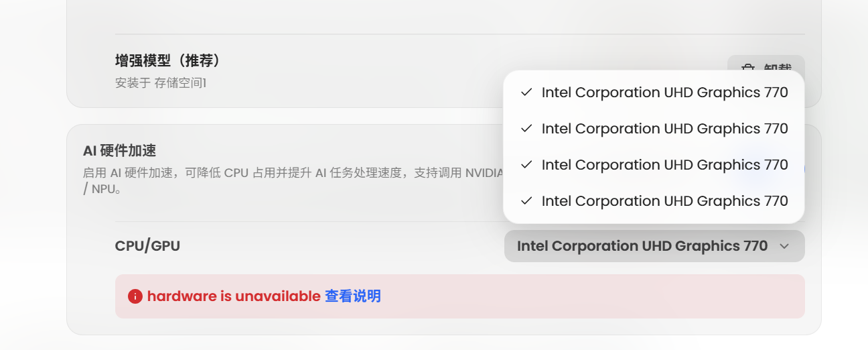Click the 增强模型（推荐）title
Image resolution: width=868 pixels, height=350 pixels.
(168, 61)
